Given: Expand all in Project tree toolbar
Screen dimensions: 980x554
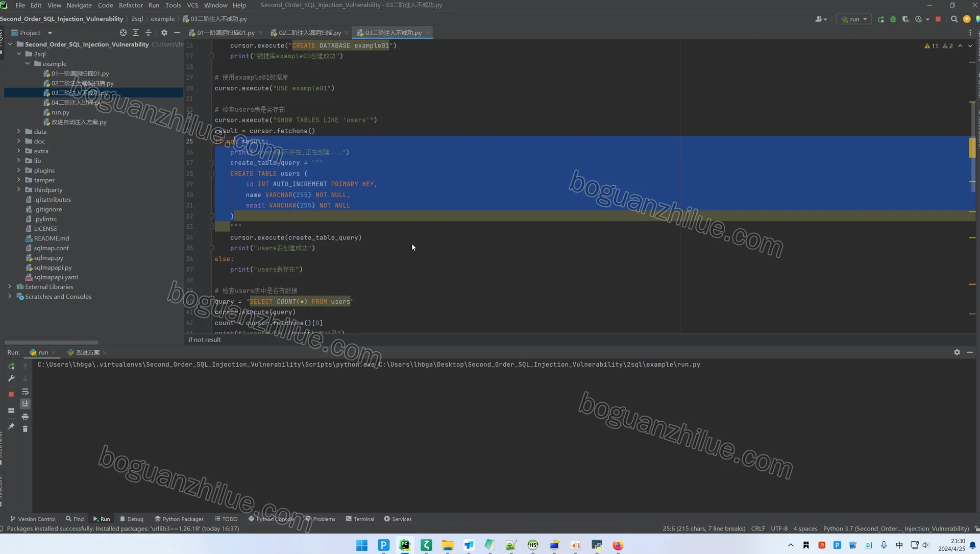Looking at the screenshot, I should point(136,33).
